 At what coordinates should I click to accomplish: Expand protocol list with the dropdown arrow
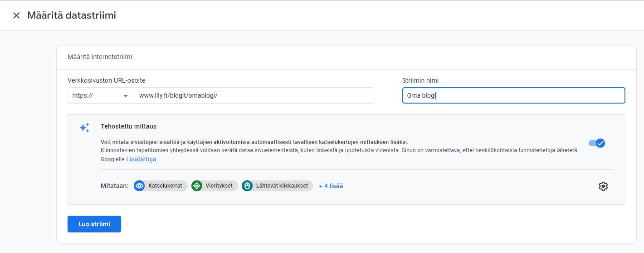tap(126, 96)
